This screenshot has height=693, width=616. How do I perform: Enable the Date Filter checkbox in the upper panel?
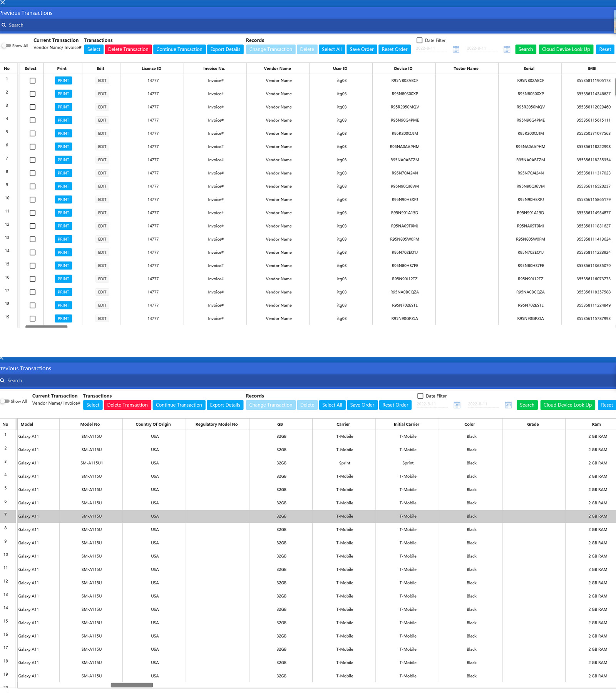[420, 40]
